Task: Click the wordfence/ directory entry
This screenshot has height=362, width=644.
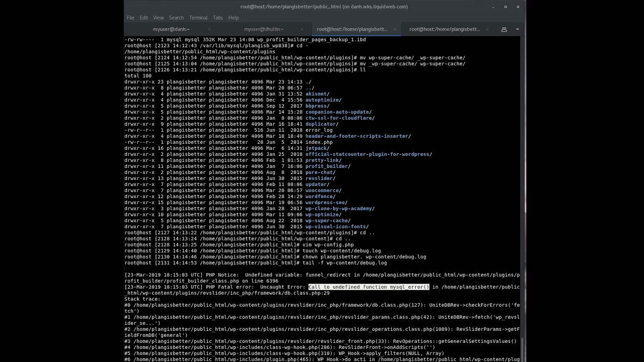Action: 320,197
